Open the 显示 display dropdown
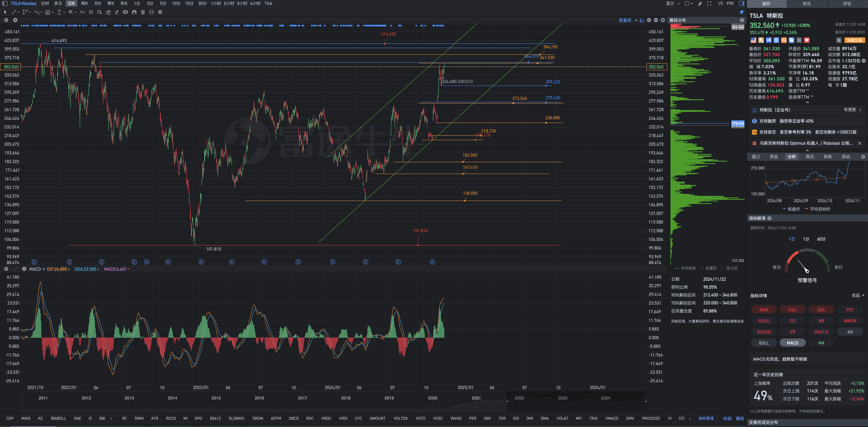Image resolution: width=868 pixels, height=427 pixels. 673,3
